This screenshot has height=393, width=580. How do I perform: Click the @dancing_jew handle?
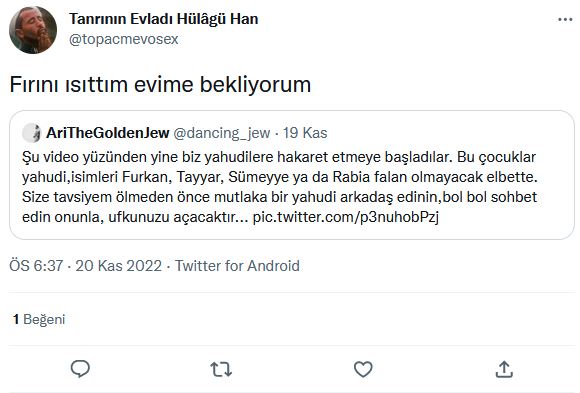(x=222, y=133)
